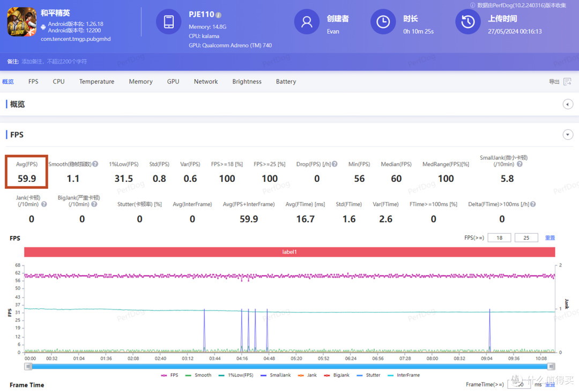The width and height of the screenshot is (579, 392).
Task: Open help icon beside Smooth index
Action: tap(95, 164)
